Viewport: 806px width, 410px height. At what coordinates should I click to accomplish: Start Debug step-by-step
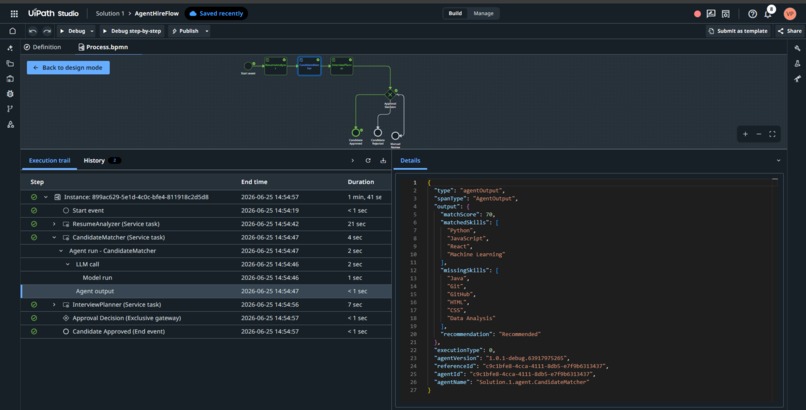coord(132,31)
